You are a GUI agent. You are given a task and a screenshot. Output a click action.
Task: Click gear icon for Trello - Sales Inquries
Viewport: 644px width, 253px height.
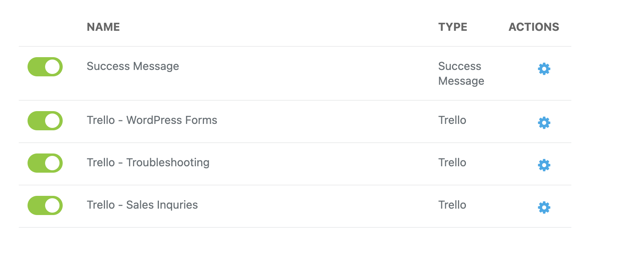544,207
